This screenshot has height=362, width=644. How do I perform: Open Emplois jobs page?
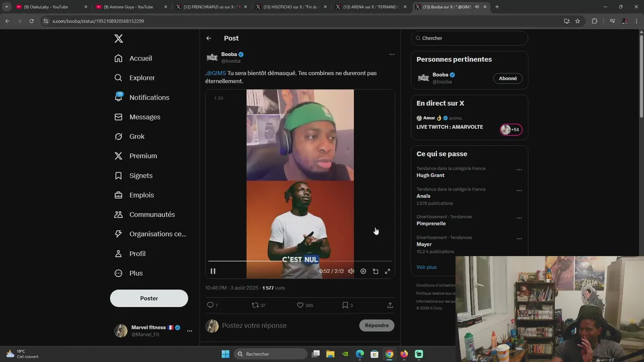pyautogui.click(x=134, y=195)
